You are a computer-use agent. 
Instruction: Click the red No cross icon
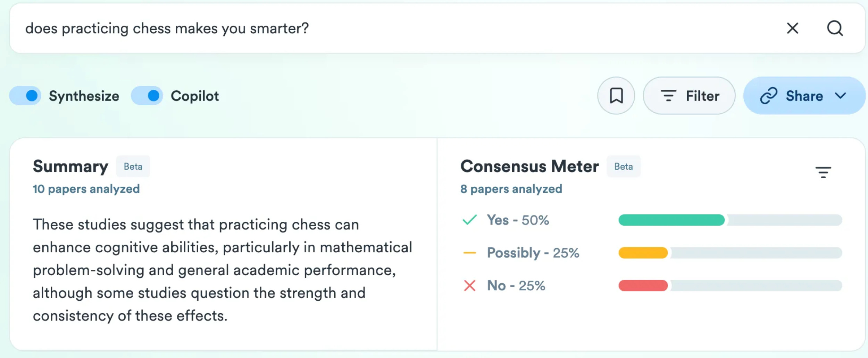pyautogui.click(x=470, y=286)
